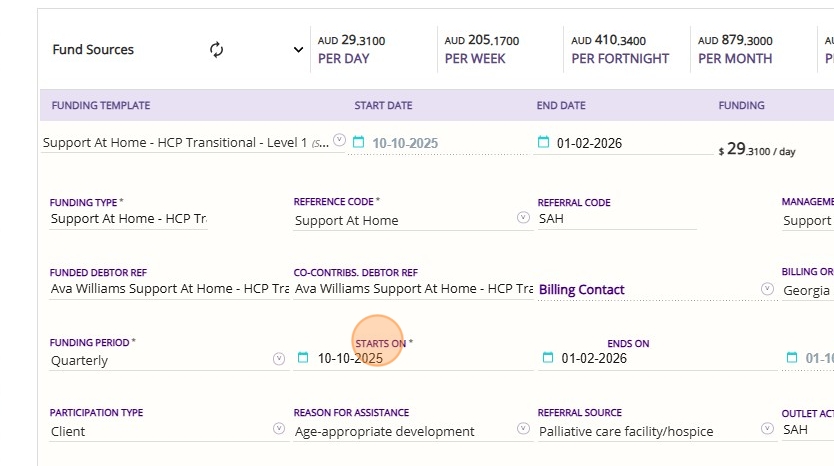Open the Ends On calendar picker
Screen dimensions: 834x466
(x=547, y=358)
